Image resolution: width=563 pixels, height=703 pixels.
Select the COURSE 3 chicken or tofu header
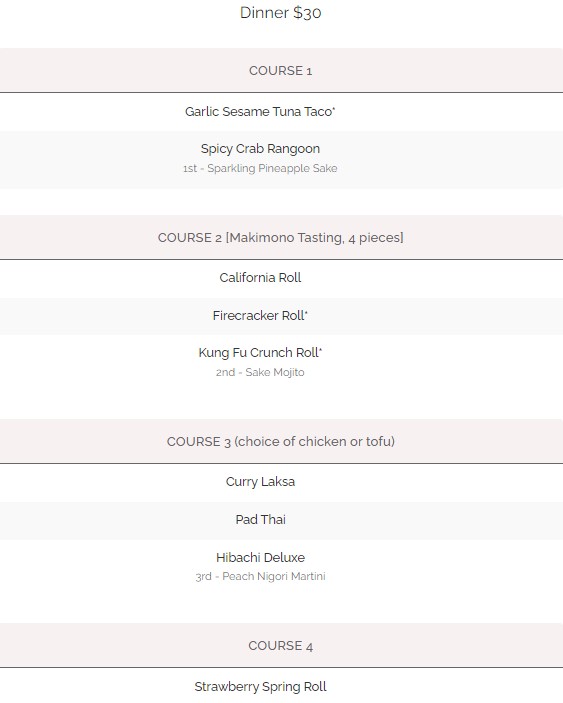(x=281, y=442)
